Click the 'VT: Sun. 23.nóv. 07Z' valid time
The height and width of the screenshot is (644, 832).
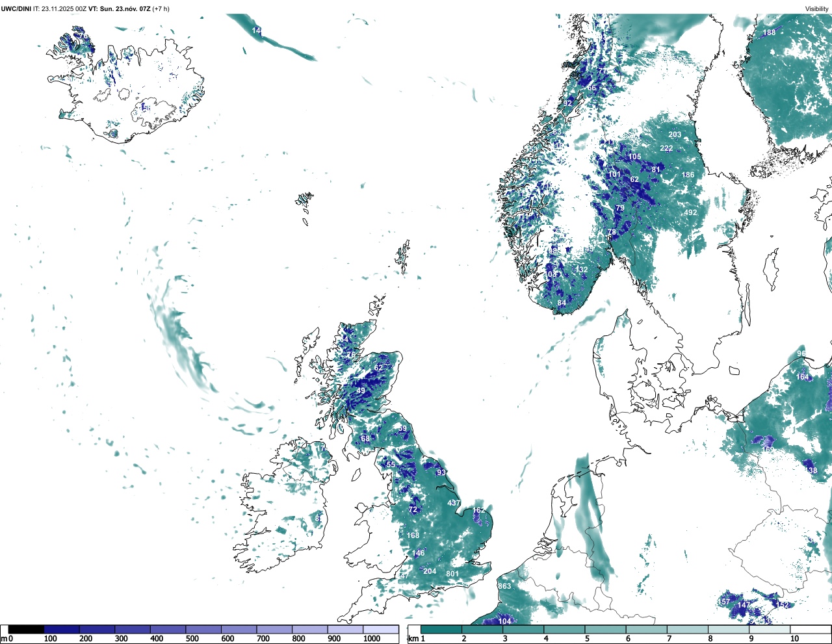(119, 8)
